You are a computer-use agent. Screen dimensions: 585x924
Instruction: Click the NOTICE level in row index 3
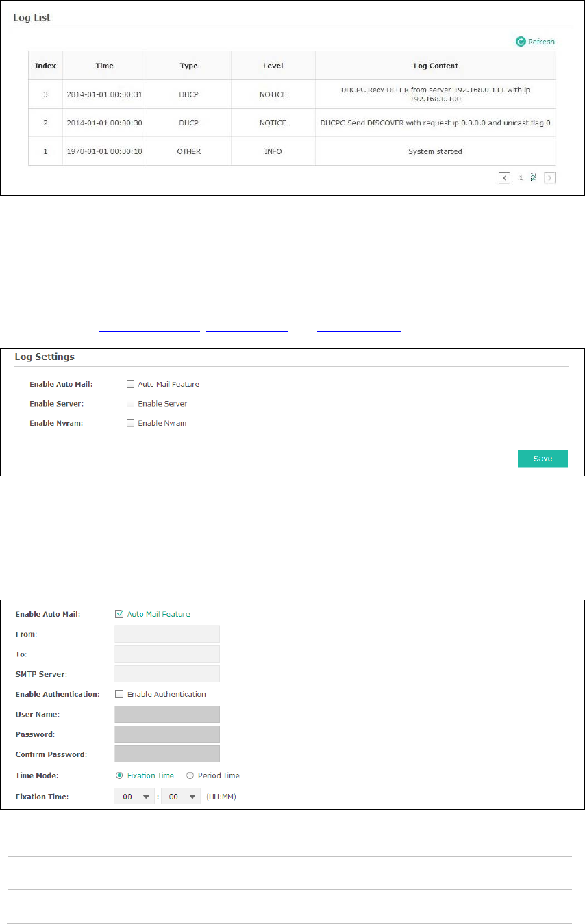[273, 94]
